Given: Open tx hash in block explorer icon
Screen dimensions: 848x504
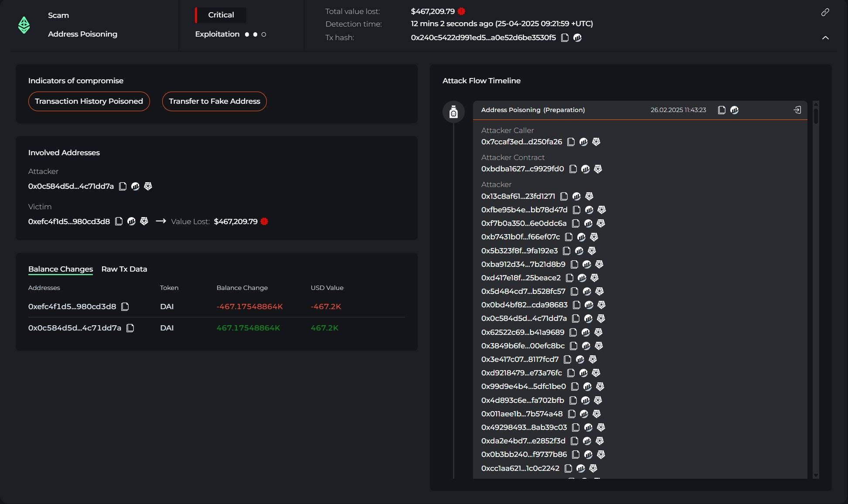Looking at the screenshot, I should point(577,37).
